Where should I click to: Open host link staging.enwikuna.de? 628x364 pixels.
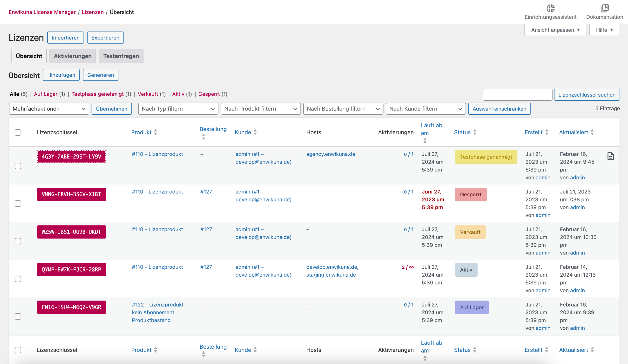331,275
